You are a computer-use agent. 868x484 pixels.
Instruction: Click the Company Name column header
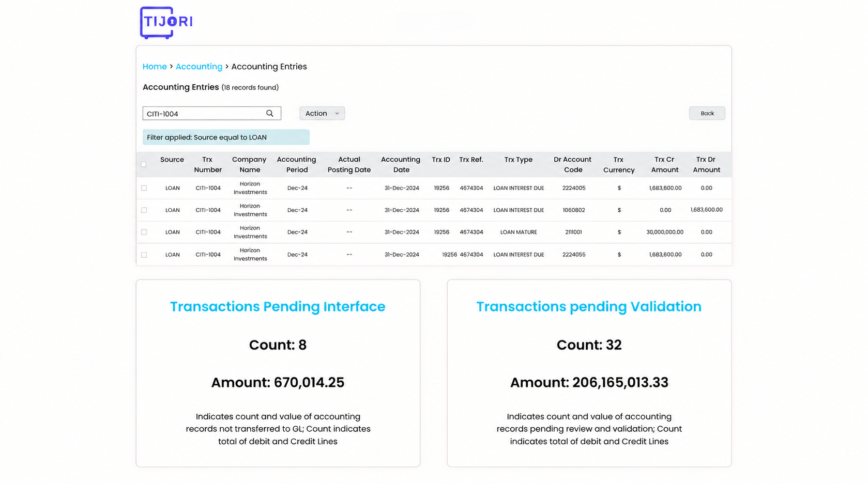pos(249,164)
